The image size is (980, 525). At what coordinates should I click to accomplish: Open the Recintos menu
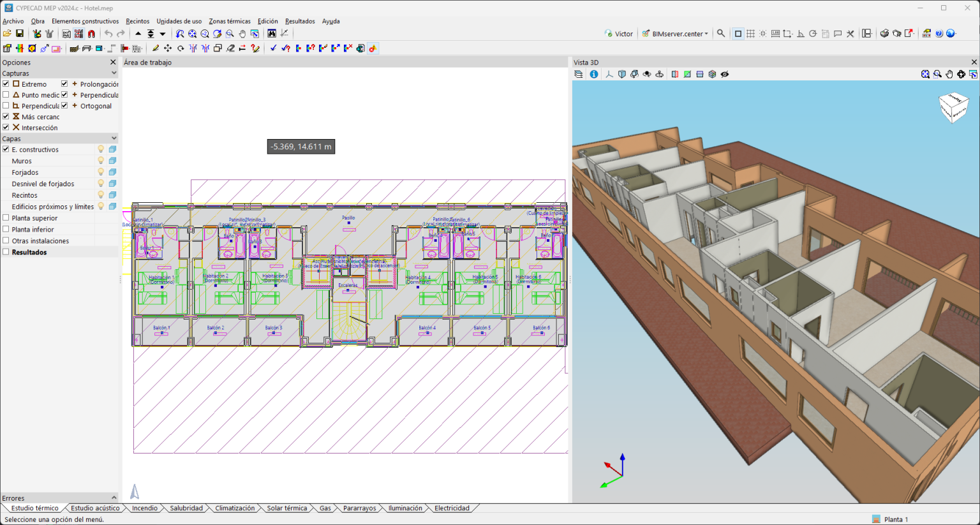click(137, 21)
